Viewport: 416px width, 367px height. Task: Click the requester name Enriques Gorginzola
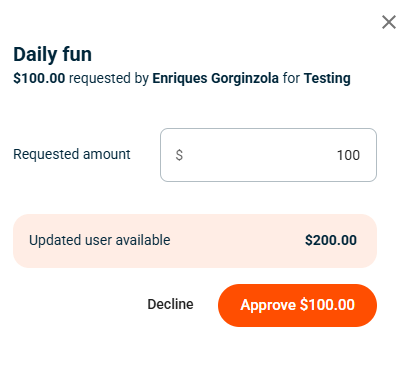[x=215, y=79]
